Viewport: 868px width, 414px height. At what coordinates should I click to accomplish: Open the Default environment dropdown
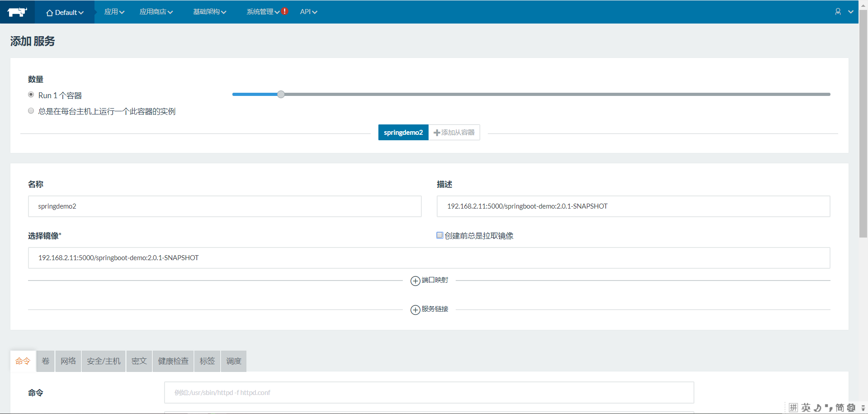click(x=65, y=12)
